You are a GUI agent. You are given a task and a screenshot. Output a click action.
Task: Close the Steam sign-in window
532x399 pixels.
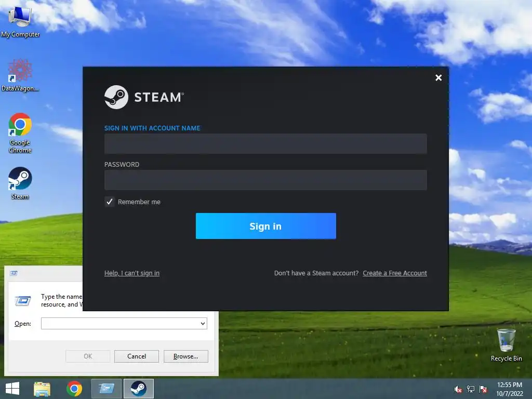(438, 78)
